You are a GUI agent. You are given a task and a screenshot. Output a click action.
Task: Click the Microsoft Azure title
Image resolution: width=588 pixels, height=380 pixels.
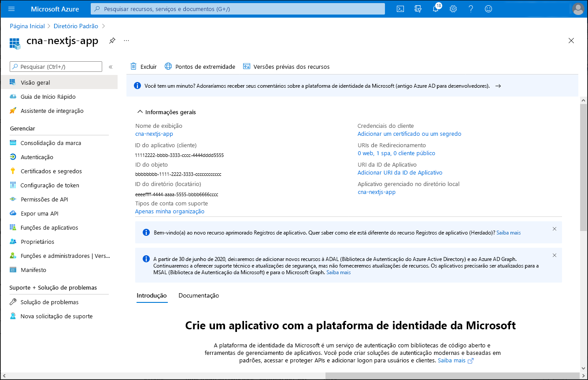pyautogui.click(x=55, y=9)
